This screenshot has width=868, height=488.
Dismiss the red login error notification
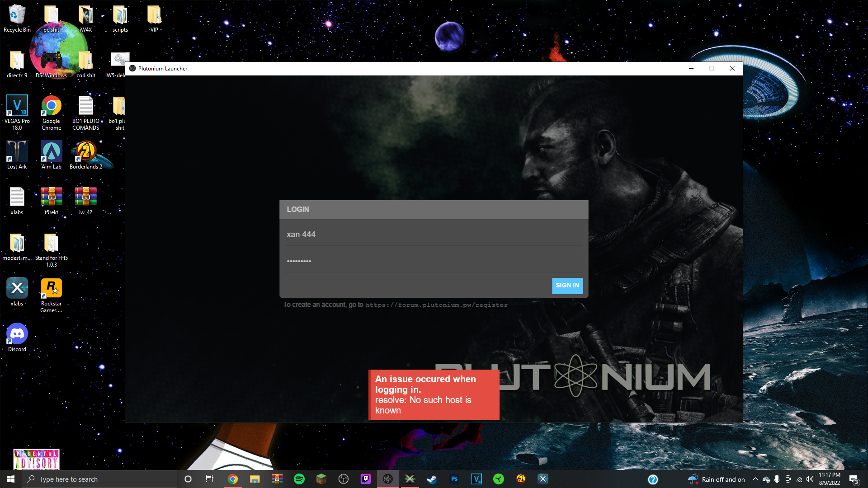tap(434, 395)
